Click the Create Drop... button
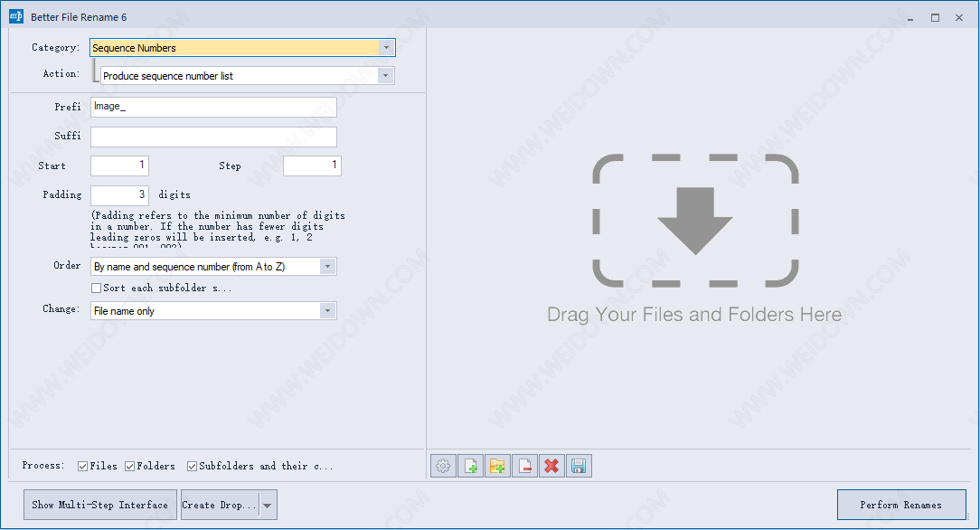 click(x=220, y=505)
